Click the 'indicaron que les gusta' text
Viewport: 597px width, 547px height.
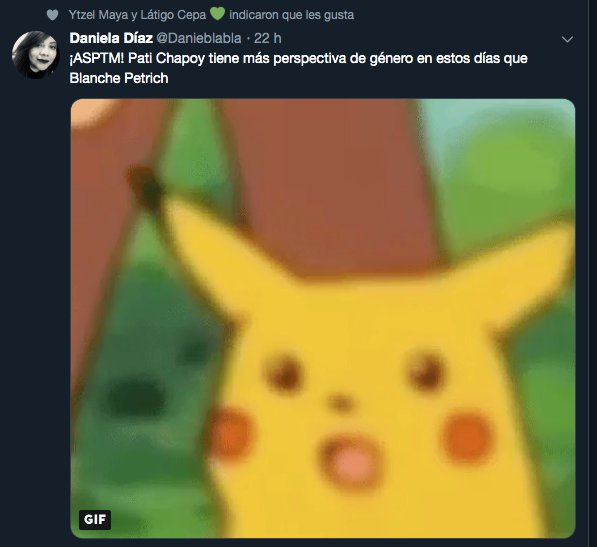(x=292, y=15)
